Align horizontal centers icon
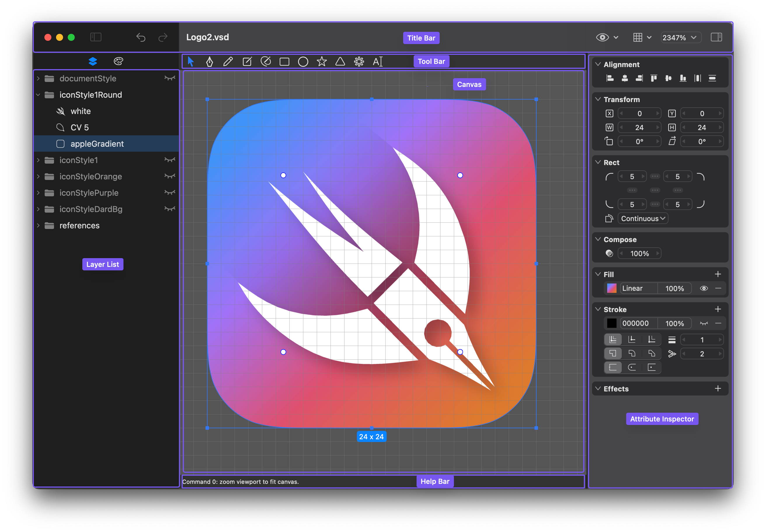 tap(625, 78)
